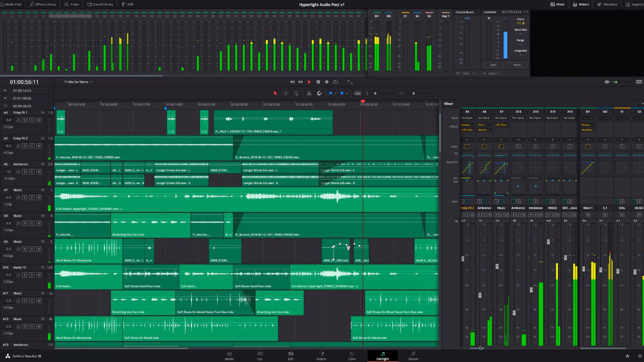This screenshot has height=362, width=644.
Task: Click the blue marker icon
Action: click(342, 93)
